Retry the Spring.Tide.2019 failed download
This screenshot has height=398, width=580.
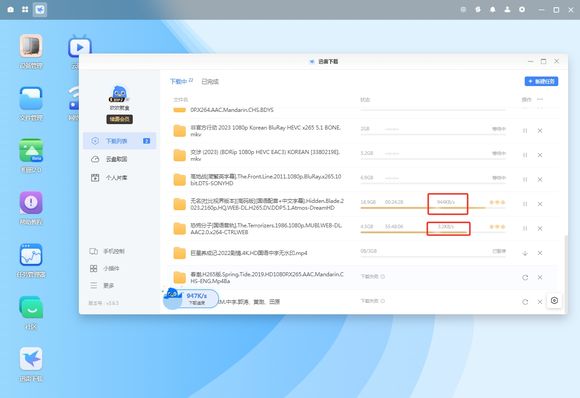pyautogui.click(x=525, y=277)
